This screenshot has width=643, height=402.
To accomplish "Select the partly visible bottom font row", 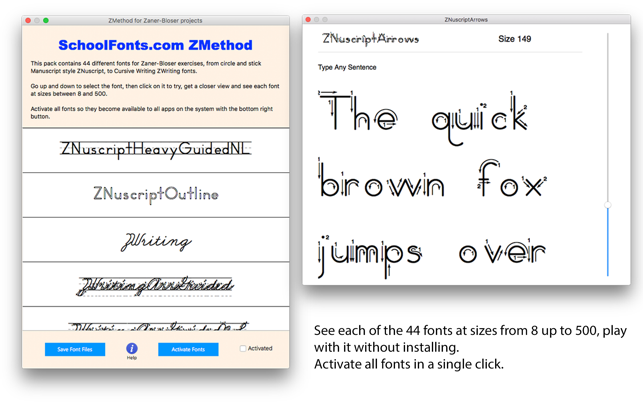I will click(x=156, y=319).
